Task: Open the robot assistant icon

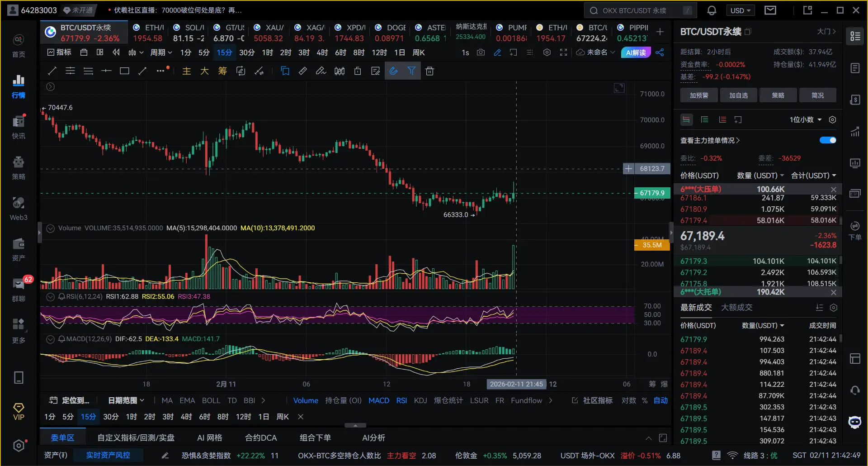Action: (x=854, y=423)
